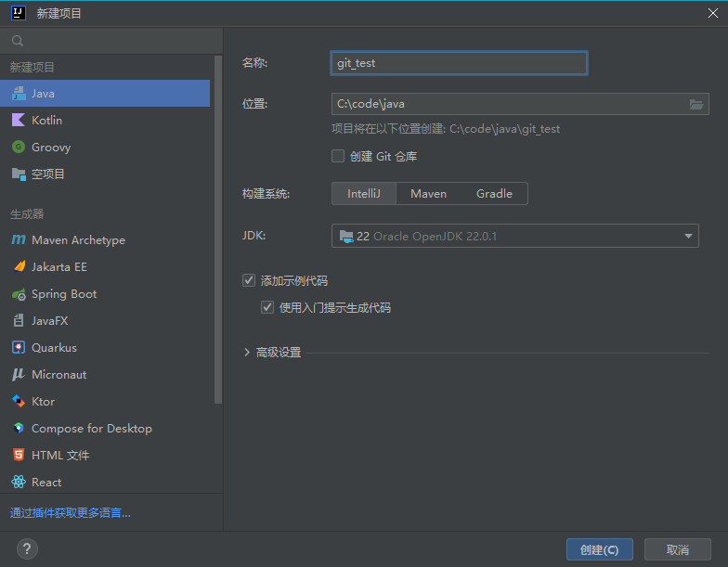Click the Jakarta EE label
This screenshot has height=567, width=728.
(59, 267)
